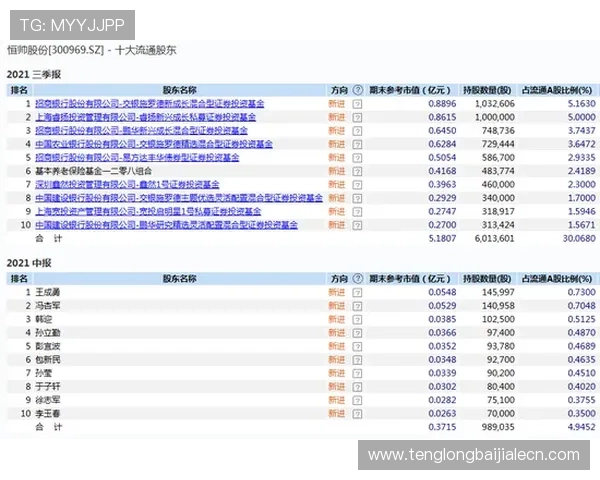Viewport: 600px width, 480px height.
Task: Select the shareholder name 孙立勤
Action: tap(48, 333)
